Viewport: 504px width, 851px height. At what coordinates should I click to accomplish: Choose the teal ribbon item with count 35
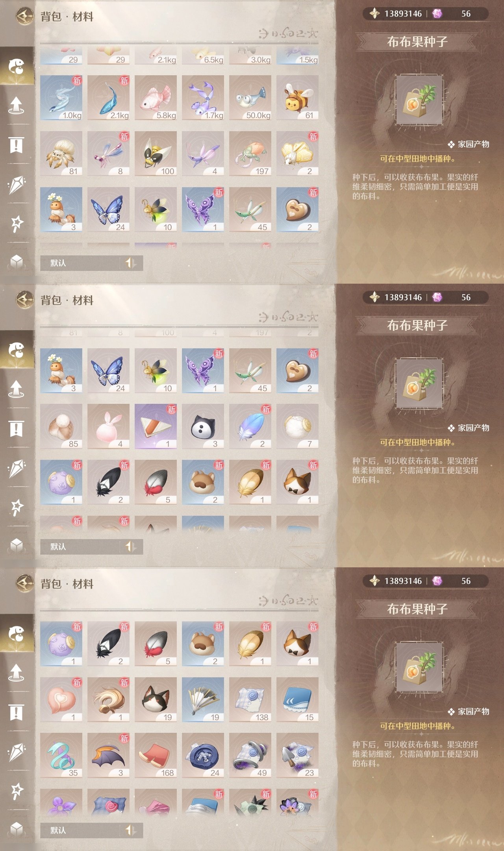pyautogui.click(x=61, y=755)
